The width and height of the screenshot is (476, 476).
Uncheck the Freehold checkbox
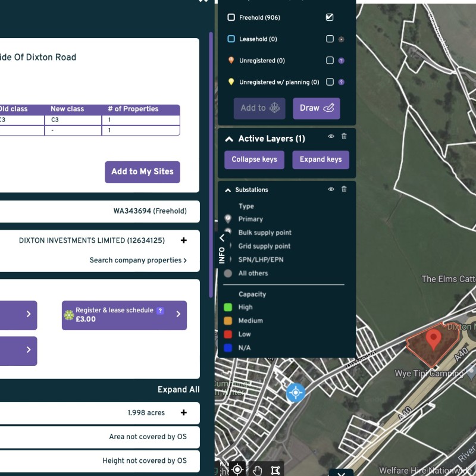[330, 17]
